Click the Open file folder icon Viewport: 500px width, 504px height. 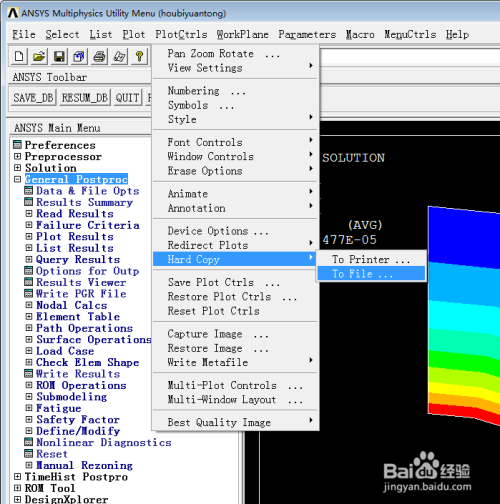[39, 56]
